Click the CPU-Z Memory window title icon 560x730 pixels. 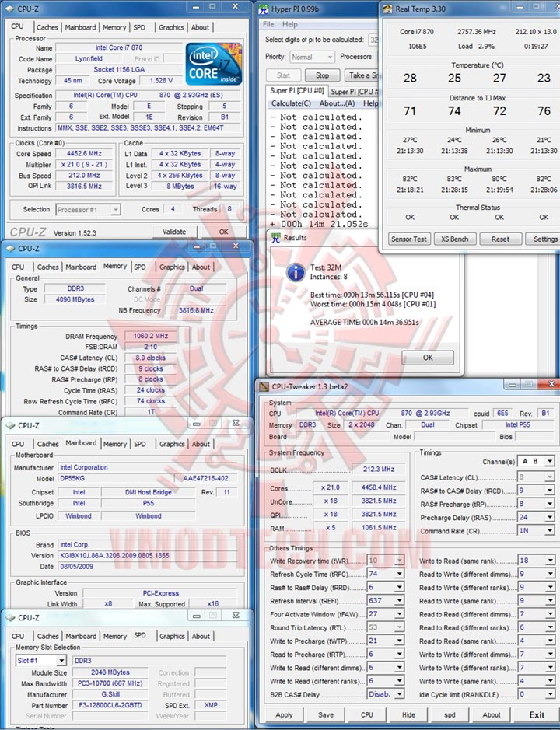click(x=10, y=249)
